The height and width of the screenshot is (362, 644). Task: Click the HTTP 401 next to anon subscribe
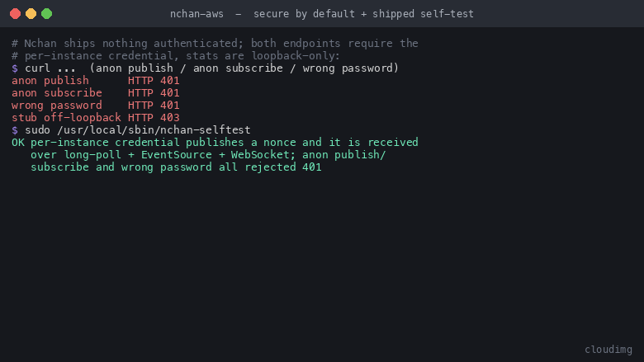(154, 93)
